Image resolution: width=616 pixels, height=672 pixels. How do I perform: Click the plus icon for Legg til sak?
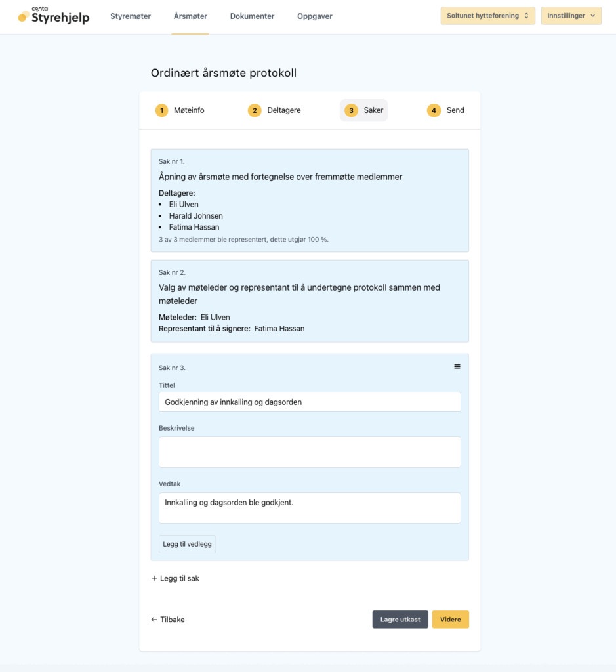(154, 579)
